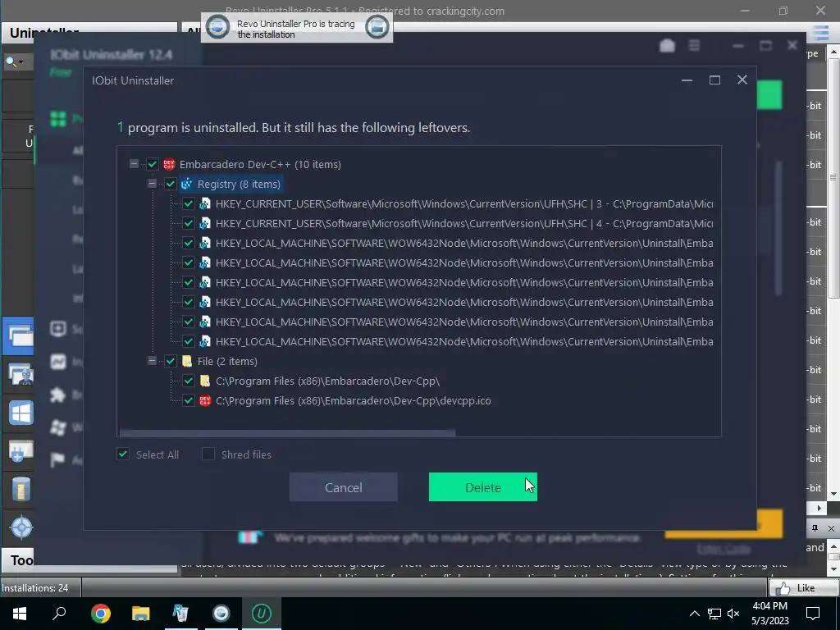The image size is (840, 630).
Task: Select the Registry (8 items) tree label
Action: pos(239,185)
